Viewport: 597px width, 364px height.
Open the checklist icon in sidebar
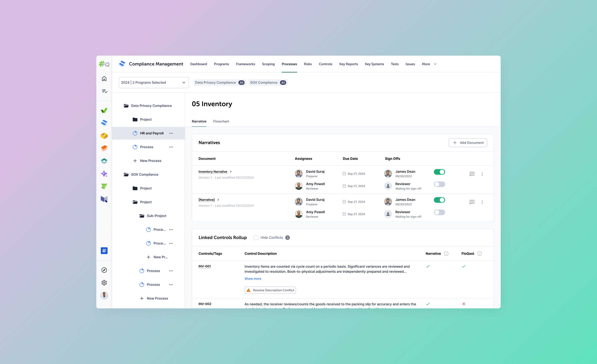coord(104,91)
